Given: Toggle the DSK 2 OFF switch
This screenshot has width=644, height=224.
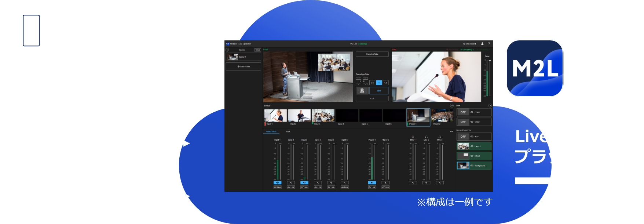Looking at the screenshot, I should [x=463, y=112].
